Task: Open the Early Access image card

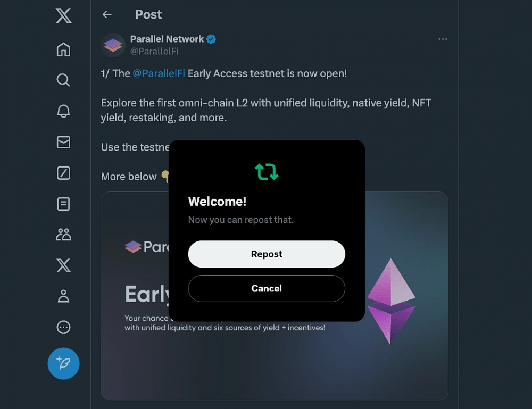Action: [275, 296]
